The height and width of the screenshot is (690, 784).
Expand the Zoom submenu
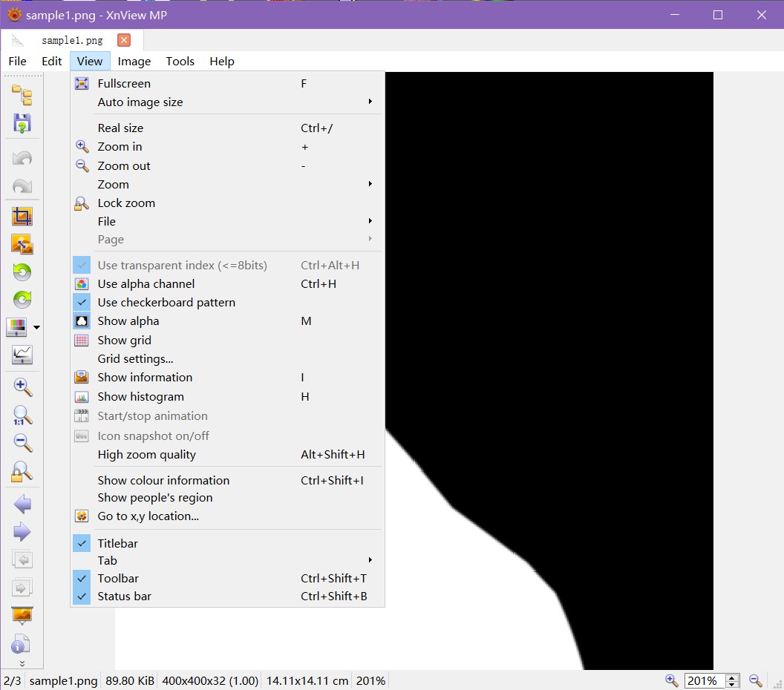227,184
